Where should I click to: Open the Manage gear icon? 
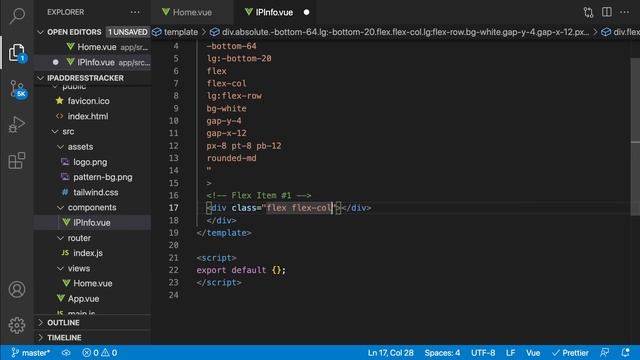pos(17,325)
